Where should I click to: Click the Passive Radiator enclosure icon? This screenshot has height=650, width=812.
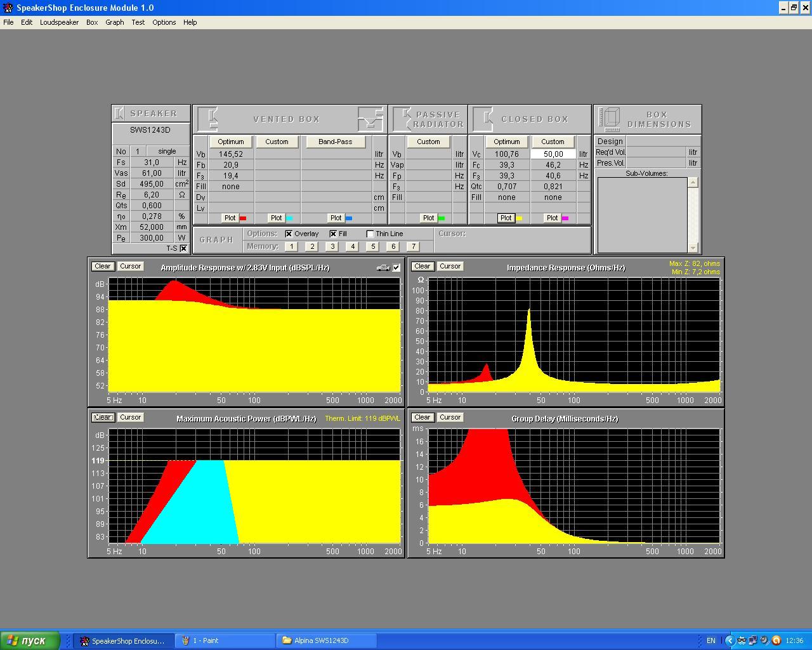402,119
